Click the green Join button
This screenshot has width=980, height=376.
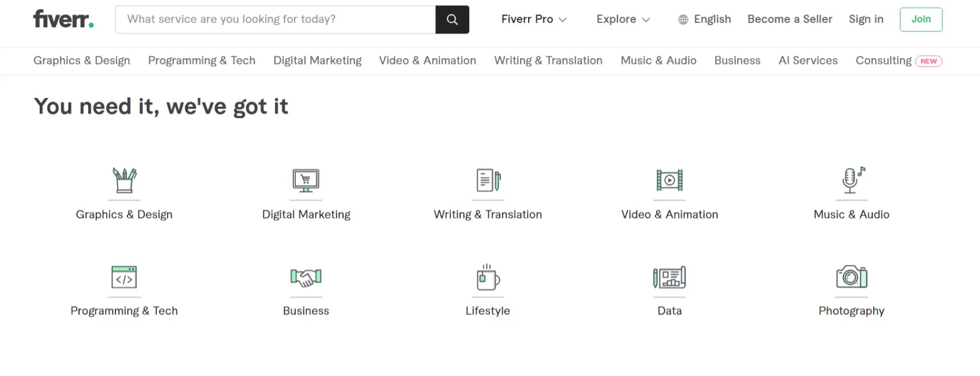pyautogui.click(x=921, y=20)
